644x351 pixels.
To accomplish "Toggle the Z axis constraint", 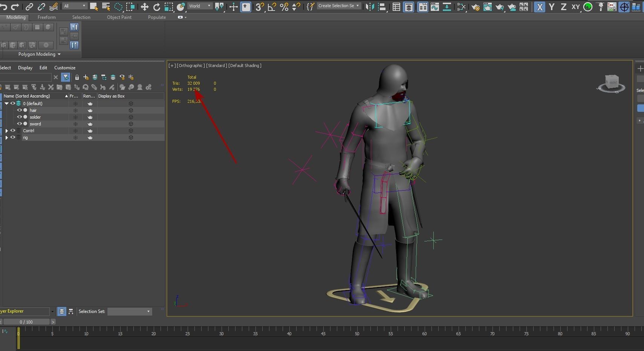I will (563, 6).
